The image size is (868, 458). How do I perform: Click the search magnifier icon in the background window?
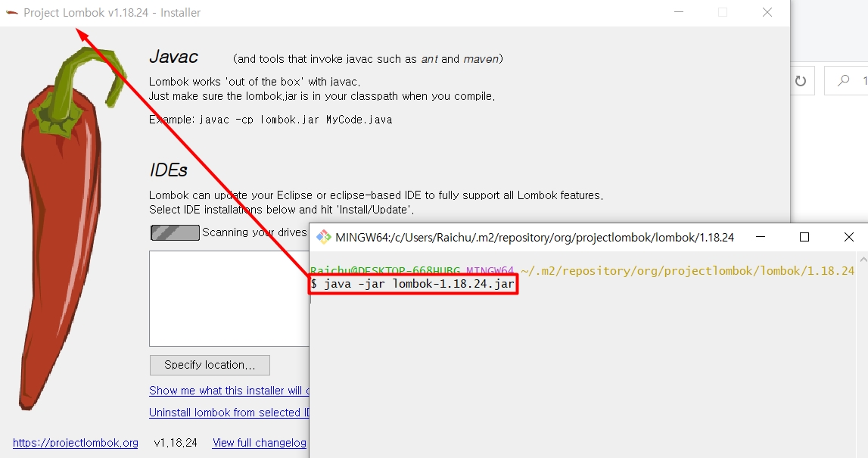pos(843,81)
